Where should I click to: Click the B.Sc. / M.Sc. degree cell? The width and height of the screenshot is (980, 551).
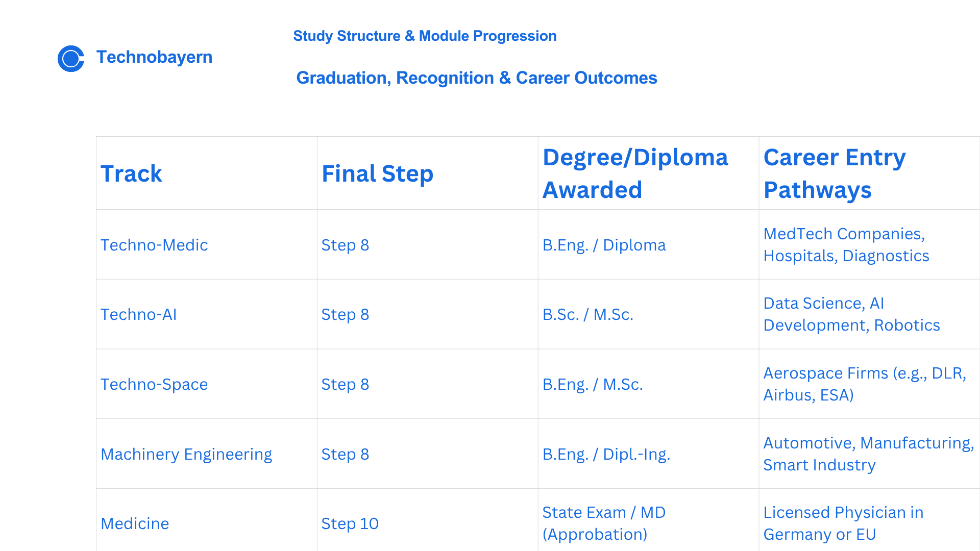649,314
